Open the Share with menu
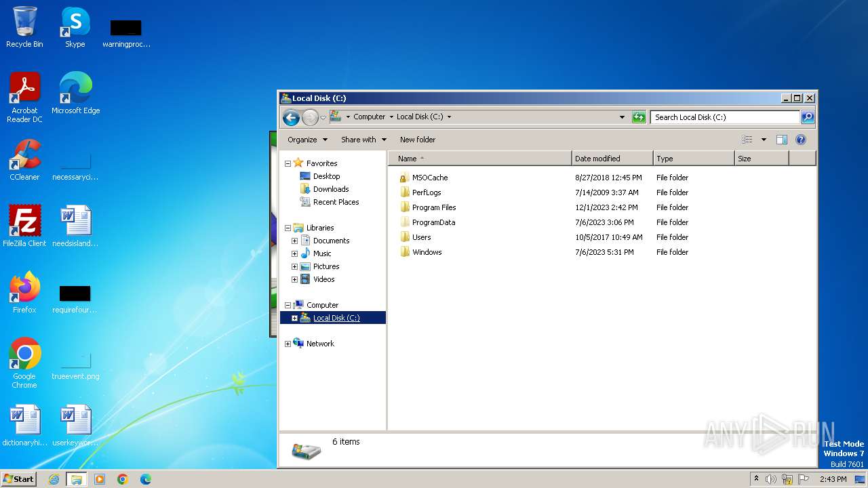Image resolution: width=868 pixels, height=488 pixels. coord(363,140)
